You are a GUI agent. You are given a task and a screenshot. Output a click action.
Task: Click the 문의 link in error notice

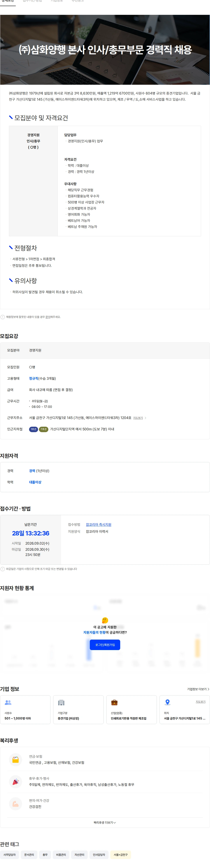(48, 317)
